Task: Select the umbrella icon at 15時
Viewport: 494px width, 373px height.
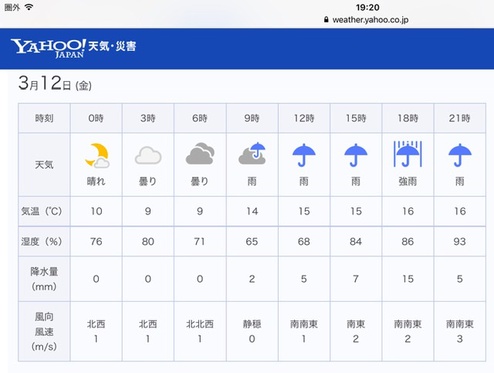Action: coord(356,155)
